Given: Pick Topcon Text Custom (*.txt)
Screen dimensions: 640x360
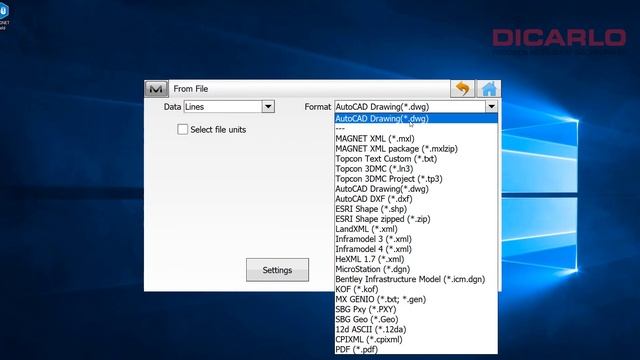Looking at the screenshot, I should click(416, 159).
